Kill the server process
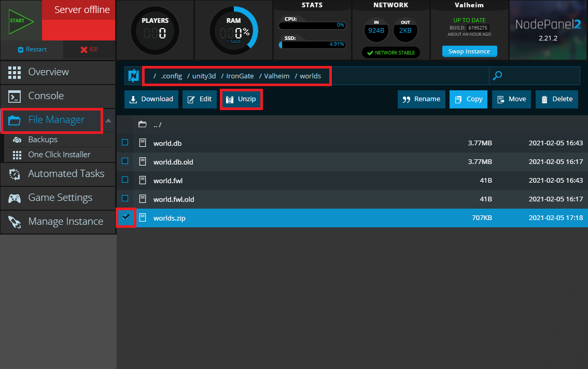Screen dimensions: 588x369 (x=89, y=49)
